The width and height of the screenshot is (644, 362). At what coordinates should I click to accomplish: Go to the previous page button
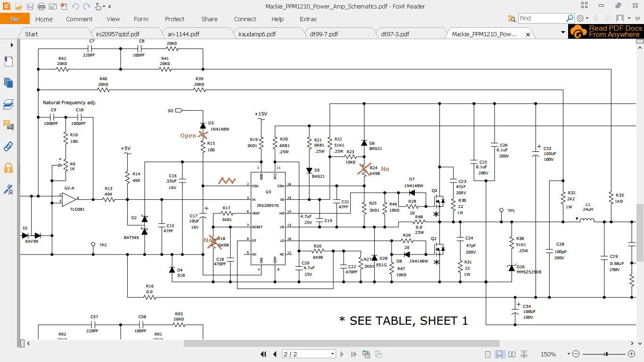(275, 354)
